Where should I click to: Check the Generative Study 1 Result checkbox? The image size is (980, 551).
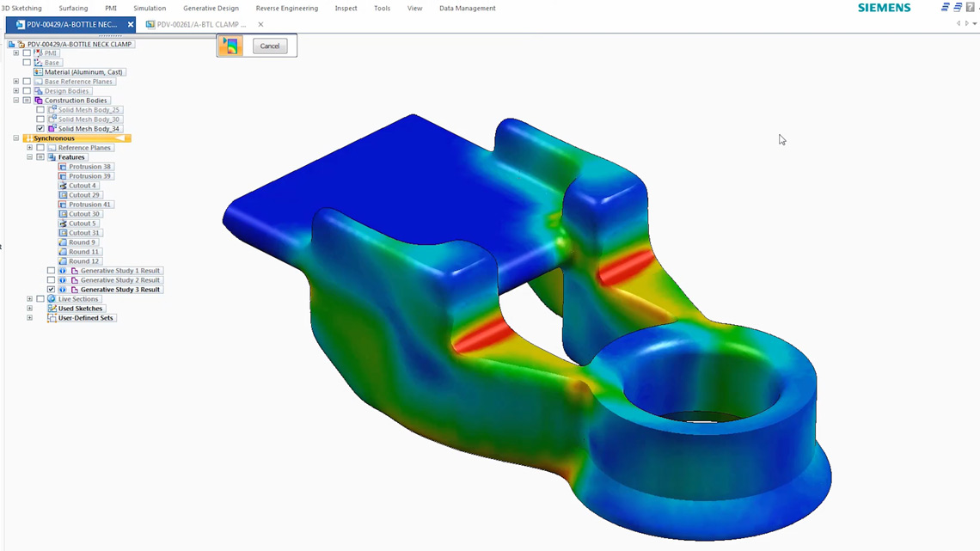(52, 271)
